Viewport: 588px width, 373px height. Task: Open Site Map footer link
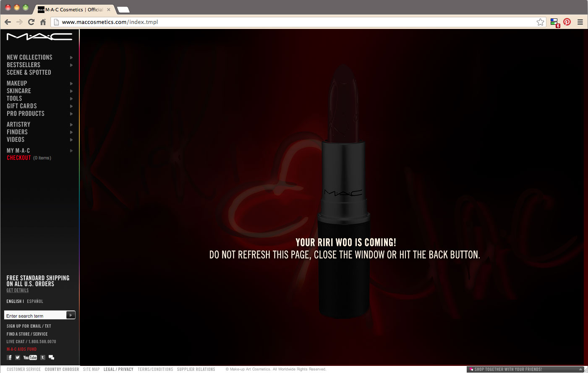click(x=91, y=369)
